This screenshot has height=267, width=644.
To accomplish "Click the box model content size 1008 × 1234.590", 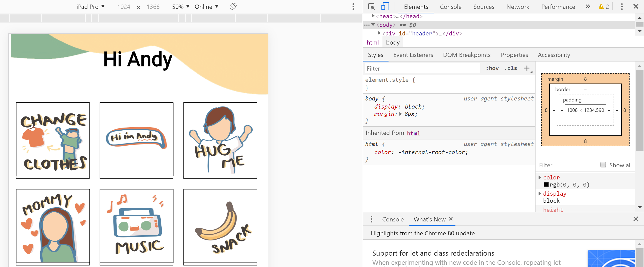I will (x=585, y=110).
